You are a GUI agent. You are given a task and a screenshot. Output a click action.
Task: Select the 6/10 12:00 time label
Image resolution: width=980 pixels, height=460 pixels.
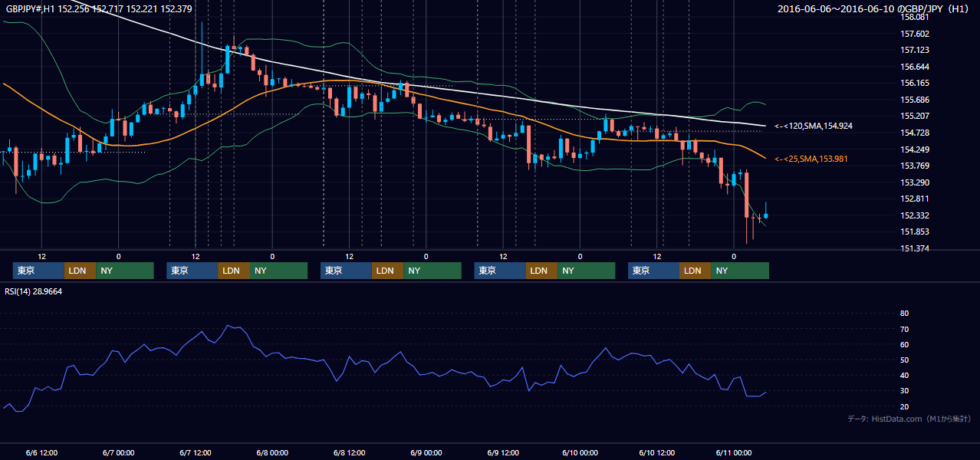coord(656,453)
